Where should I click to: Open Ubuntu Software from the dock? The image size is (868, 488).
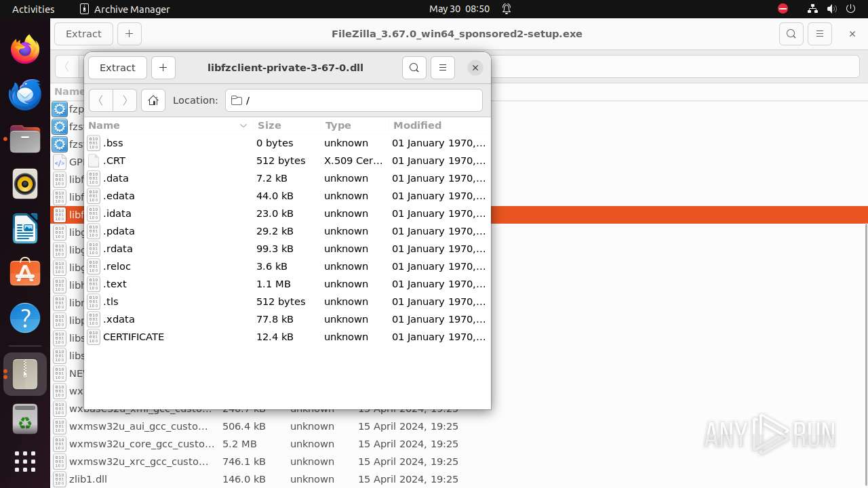(25, 273)
